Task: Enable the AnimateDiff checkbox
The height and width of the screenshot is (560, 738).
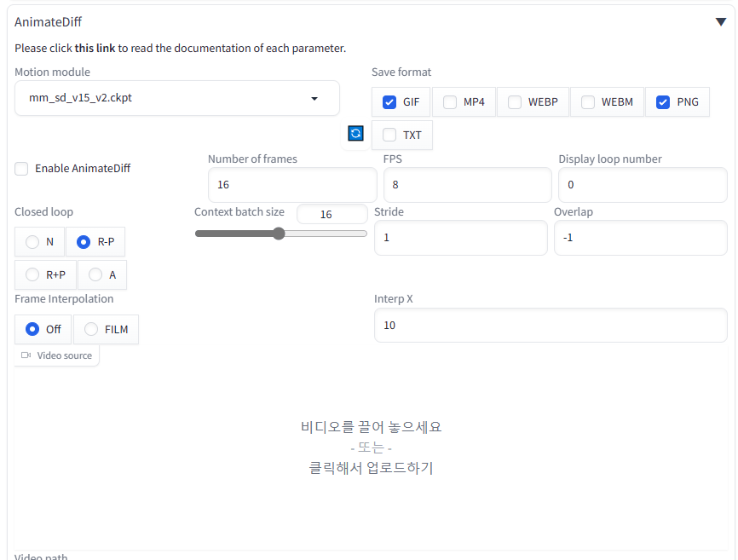Action: point(22,169)
